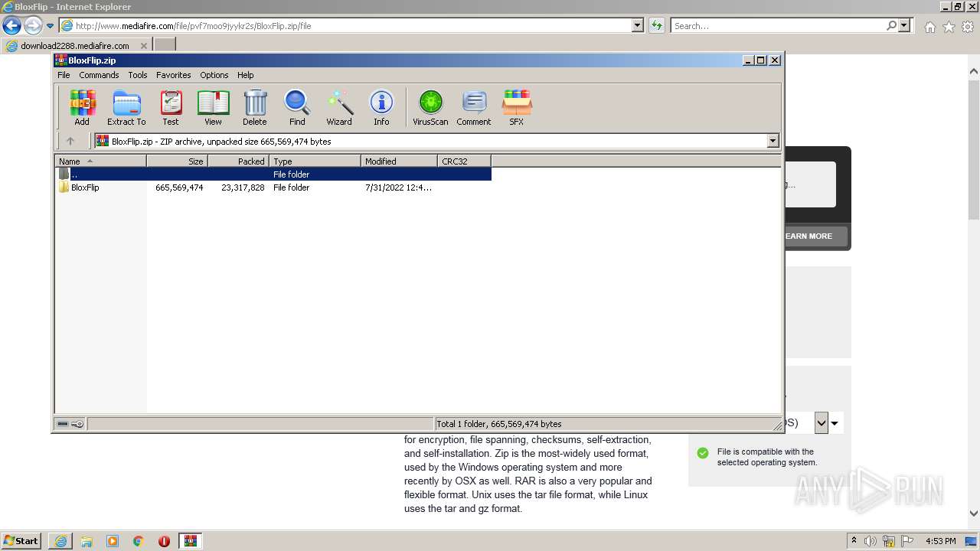This screenshot has height=551, width=980.
Task: Add a Comment to the archive
Action: point(474,107)
